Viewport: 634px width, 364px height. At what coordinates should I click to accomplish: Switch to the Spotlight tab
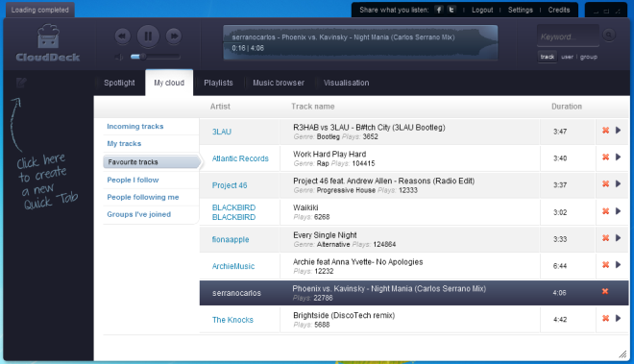click(x=119, y=83)
